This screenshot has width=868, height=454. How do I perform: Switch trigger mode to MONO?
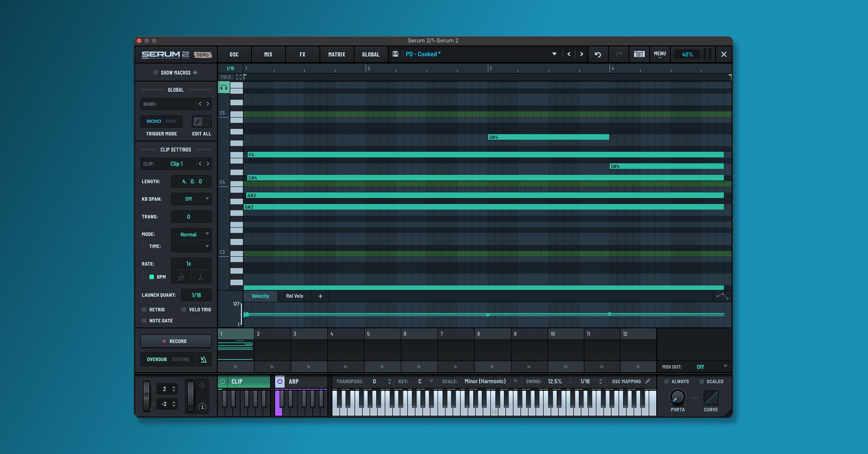pos(154,121)
